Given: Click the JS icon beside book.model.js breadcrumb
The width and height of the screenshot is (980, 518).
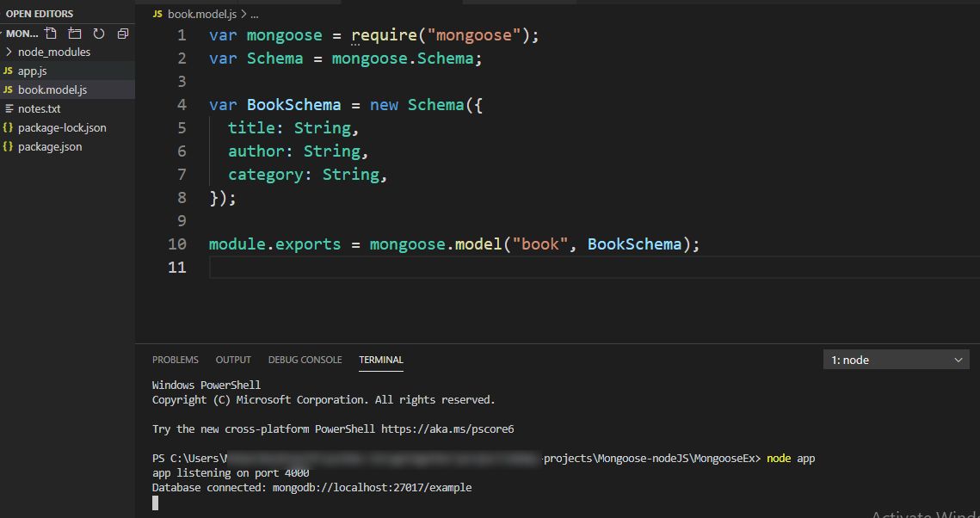Looking at the screenshot, I should click(157, 14).
